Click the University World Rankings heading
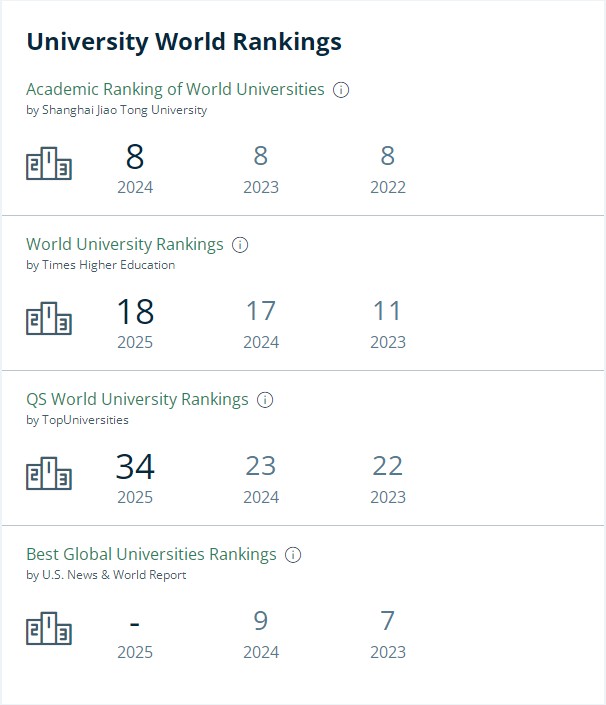Screen dimensions: 606x705 pos(184,42)
